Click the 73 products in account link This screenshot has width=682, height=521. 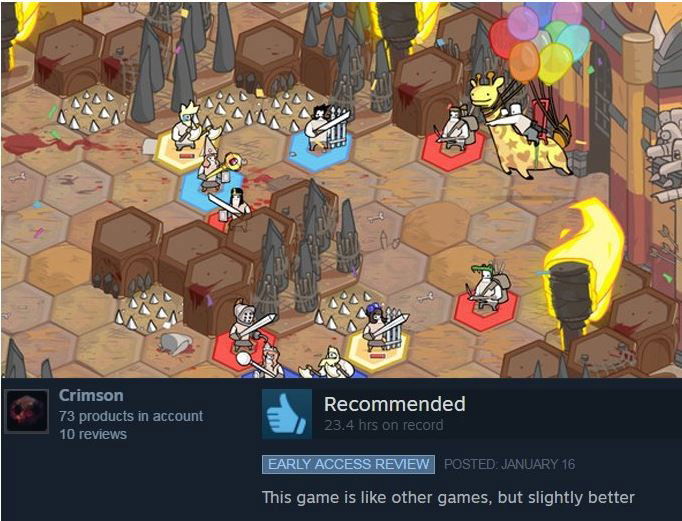pos(131,416)
